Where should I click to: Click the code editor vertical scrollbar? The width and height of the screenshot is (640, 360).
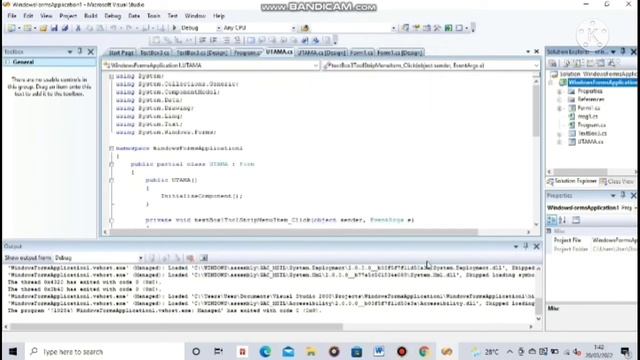(x=536, y=151)
